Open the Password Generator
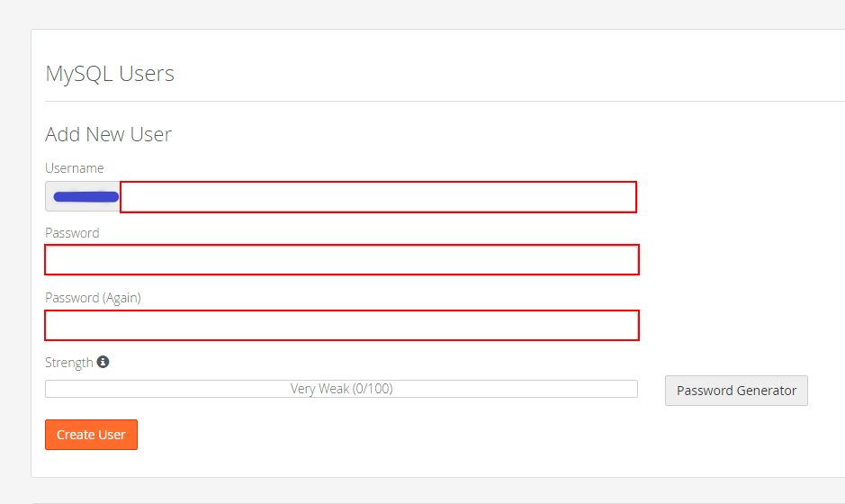The width and height of the screenshot is (845, 504). click(736, 391)
